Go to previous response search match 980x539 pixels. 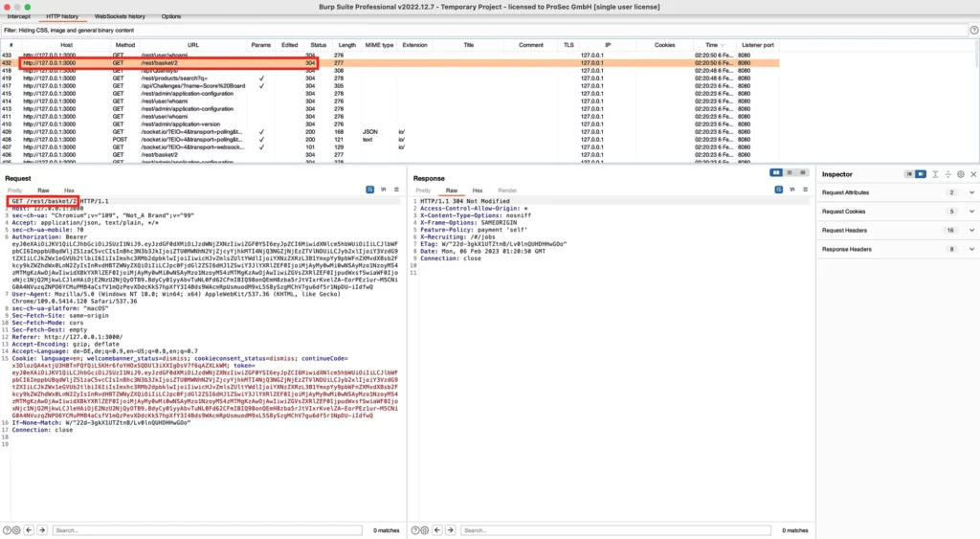[436, 530]
